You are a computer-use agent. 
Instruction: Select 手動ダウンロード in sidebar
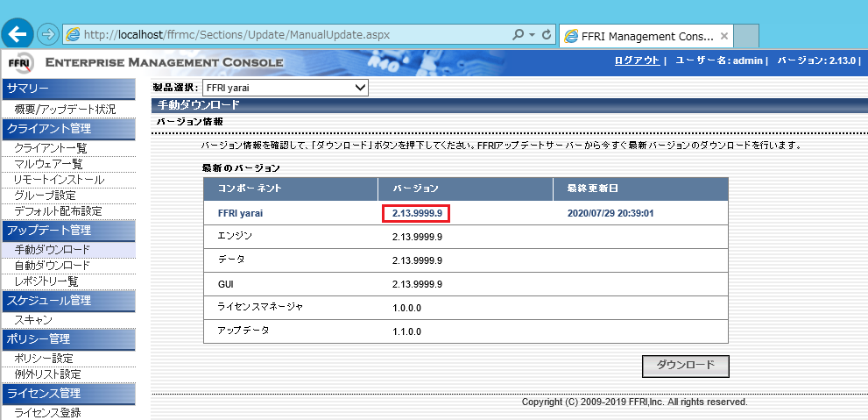point(52,250)
